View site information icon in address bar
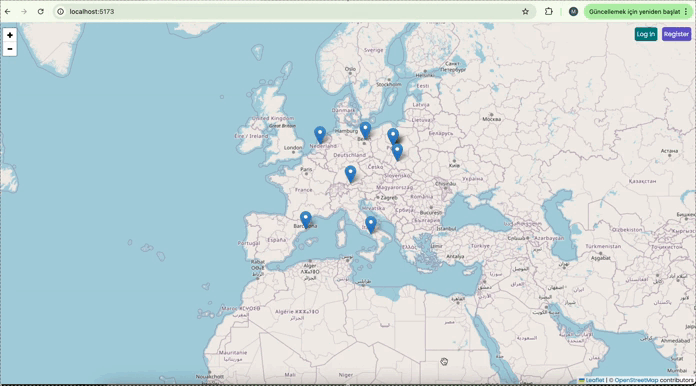The height and width of the screenshot is (386, 696). tap(61, 12)
